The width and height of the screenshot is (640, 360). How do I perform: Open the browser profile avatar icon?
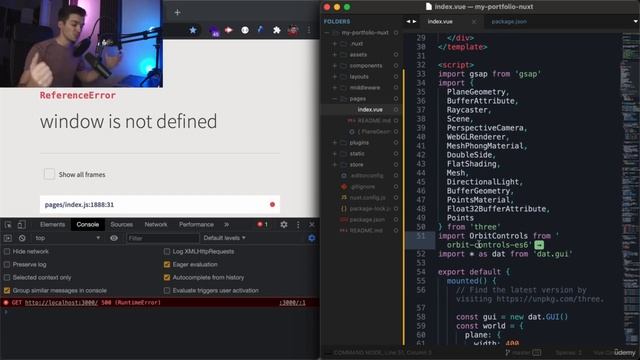(x=293, y=30)
